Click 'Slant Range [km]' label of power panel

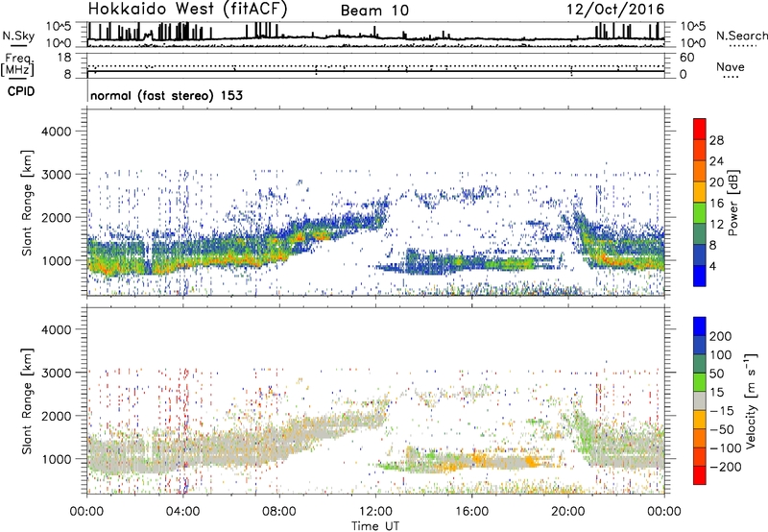coord(27,203)
